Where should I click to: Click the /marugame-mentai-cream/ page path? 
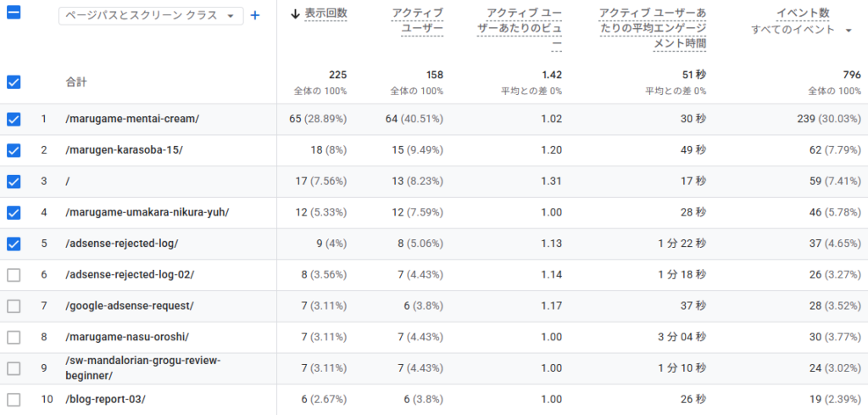[131, 119]
